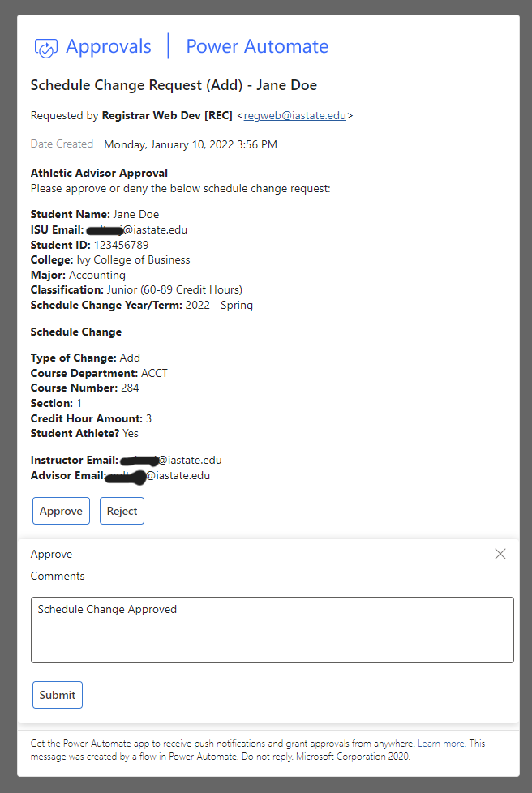Click the Athletic Advisor Approval heading
The image size is (532, 793).
point(99,173)
